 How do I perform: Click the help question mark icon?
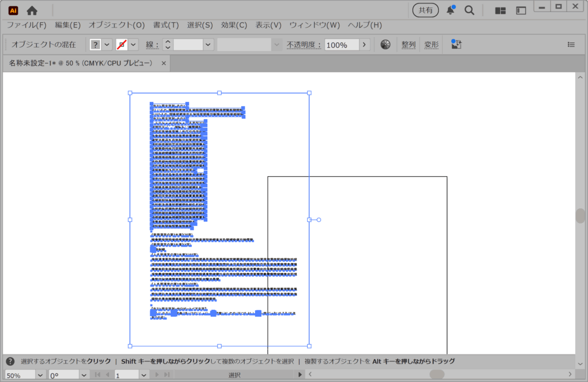tap(10, 361)
